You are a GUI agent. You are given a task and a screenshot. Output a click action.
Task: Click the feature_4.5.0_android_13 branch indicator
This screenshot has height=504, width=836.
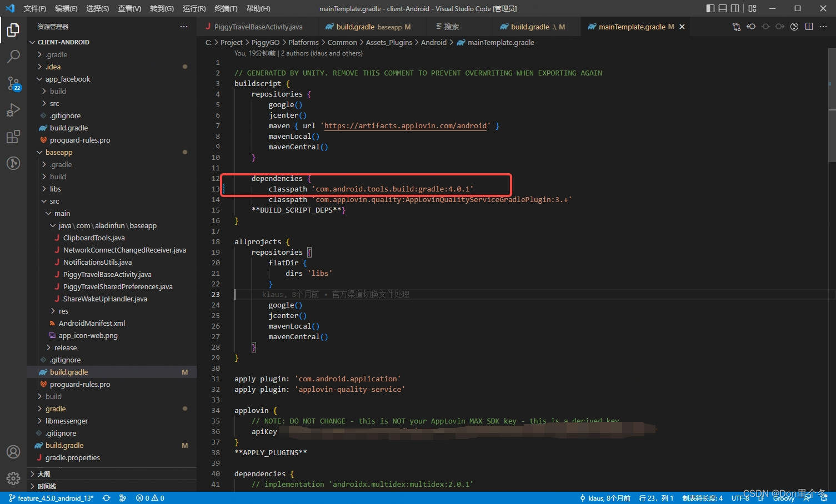[51, 498]
